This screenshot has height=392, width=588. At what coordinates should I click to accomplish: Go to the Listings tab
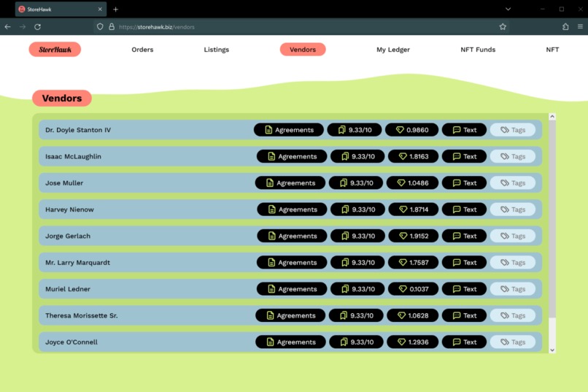217,50
